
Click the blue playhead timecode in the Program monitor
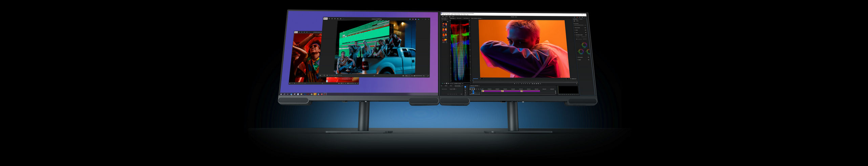click(x=475, y=79)
